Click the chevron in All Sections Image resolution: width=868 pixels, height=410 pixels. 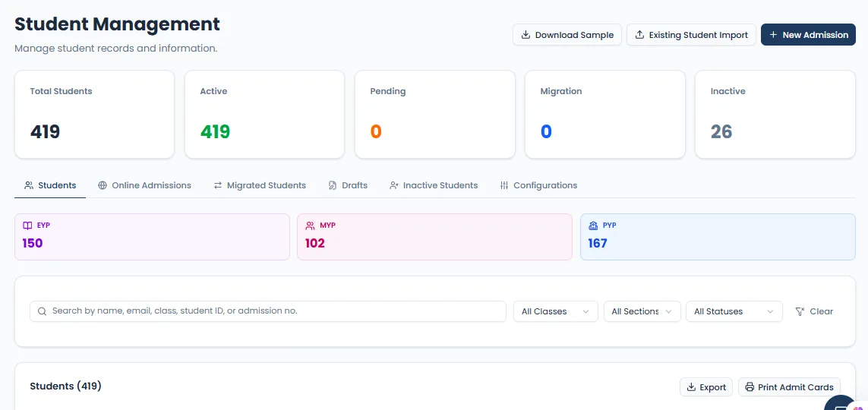(669, 311)
